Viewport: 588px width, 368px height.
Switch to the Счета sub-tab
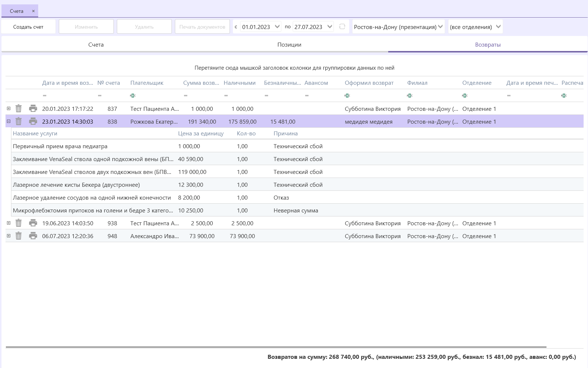tap(96, 44)
